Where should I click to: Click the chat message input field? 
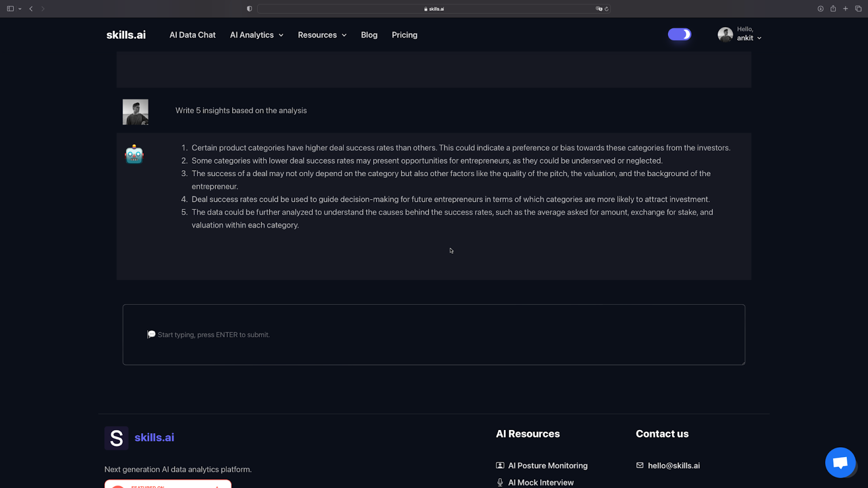[433, 335]
